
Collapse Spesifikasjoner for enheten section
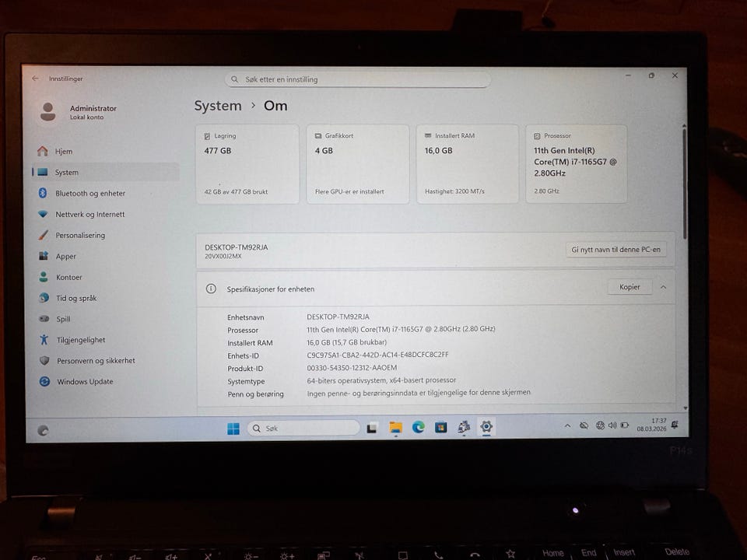[x=663, y=287]
